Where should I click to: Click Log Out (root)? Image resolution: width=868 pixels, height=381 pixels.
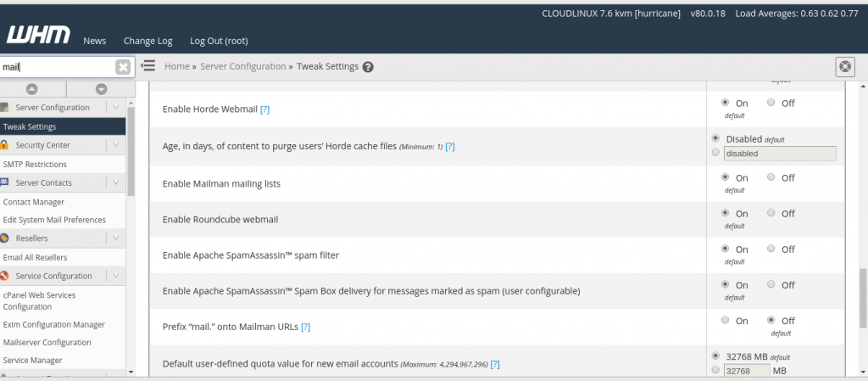[219, 41]
